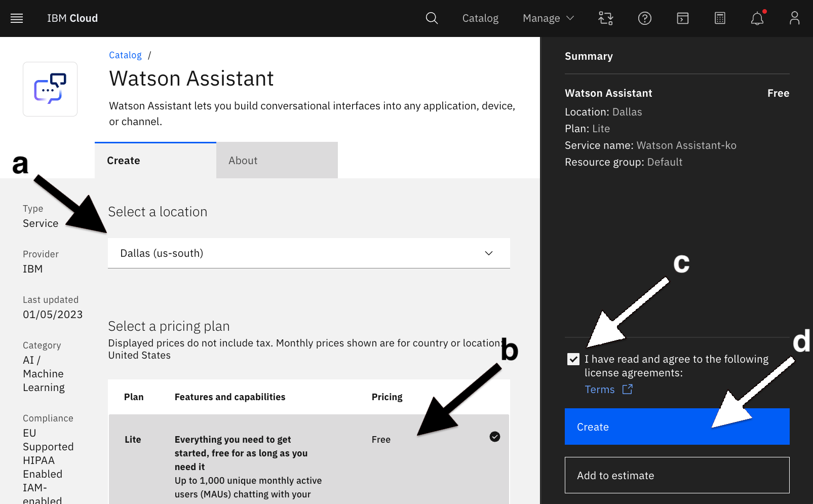Click the blue Create button

tap(677, 427)
